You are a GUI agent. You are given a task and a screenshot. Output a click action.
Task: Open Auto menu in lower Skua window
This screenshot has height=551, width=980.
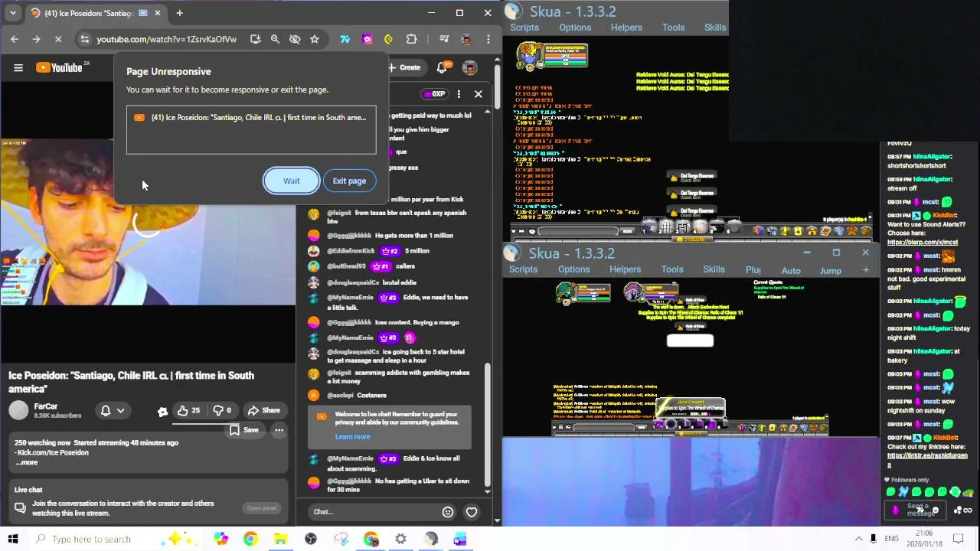(791, 270)
